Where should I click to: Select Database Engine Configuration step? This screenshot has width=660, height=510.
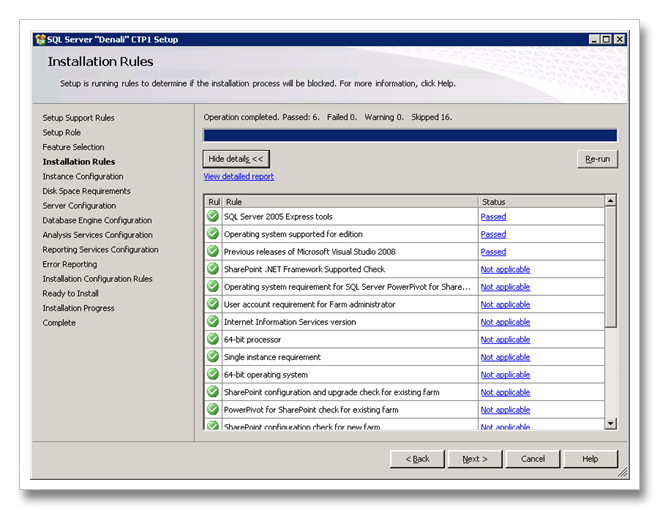click(97, 220)
